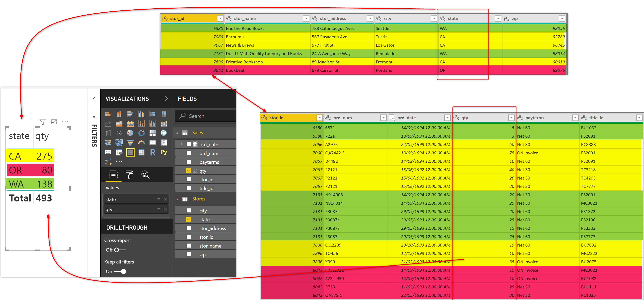The image size is (644, 300).
Task: Insert an R script visual
Action: point(153,152)
